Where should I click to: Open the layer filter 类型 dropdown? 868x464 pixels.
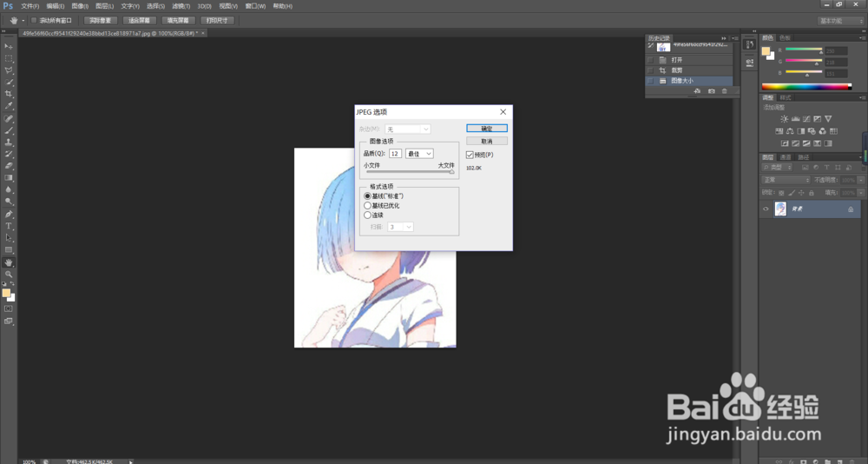[777, 167]
